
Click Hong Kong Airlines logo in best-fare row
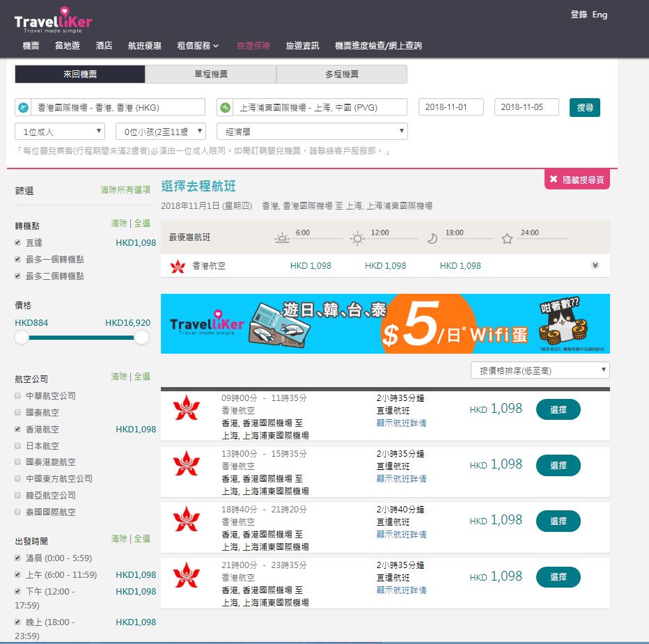tap(178, 266)
